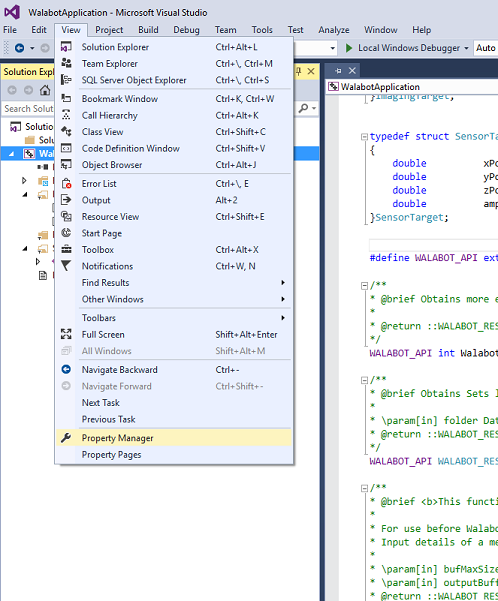Click the Solution Explorer icon in View menu
This screenshot has width=498, height=601.
click(x=66, y=47)
